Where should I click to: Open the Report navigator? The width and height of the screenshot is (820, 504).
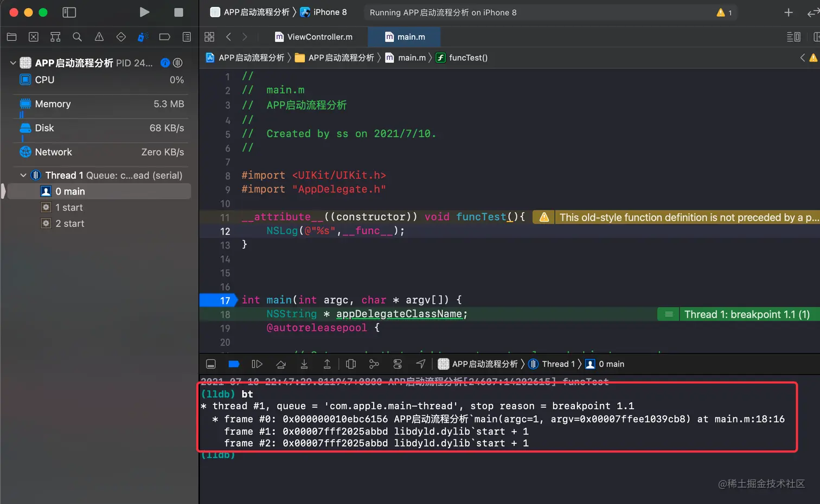point(187,37)
